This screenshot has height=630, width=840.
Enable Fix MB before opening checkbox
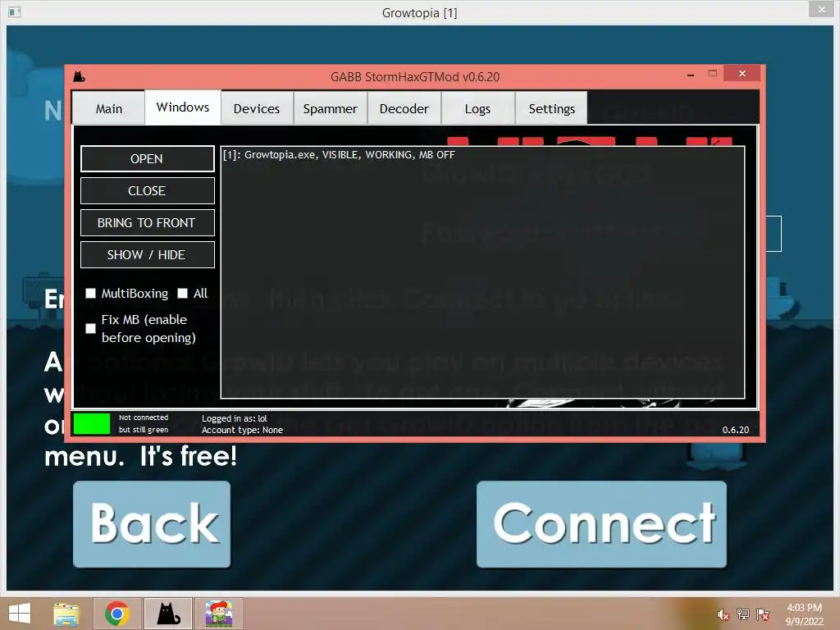[90, 328]
